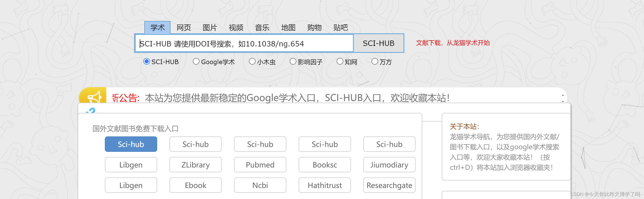644x199 pixels.
Task: Click the Sci-hub button directly above ZLibrary
Action: pyautogui.click(x=196, y=144)
